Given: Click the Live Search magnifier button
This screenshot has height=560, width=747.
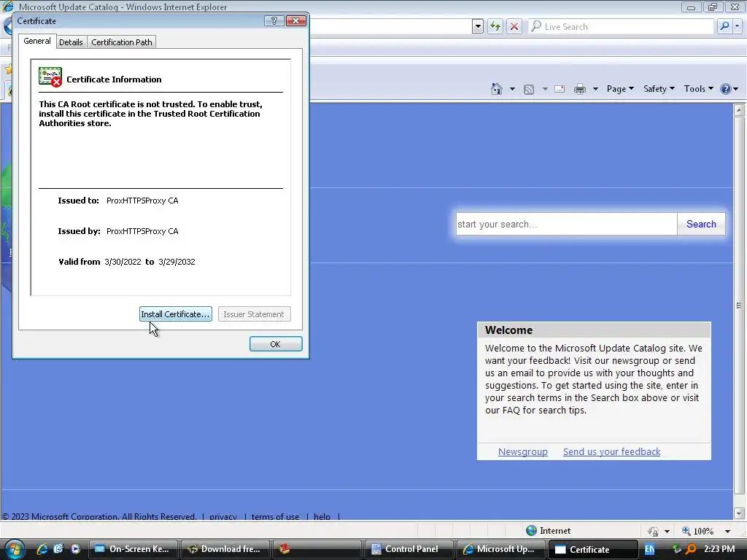Looking at the screenshot, I should click(x=724, y=27).
